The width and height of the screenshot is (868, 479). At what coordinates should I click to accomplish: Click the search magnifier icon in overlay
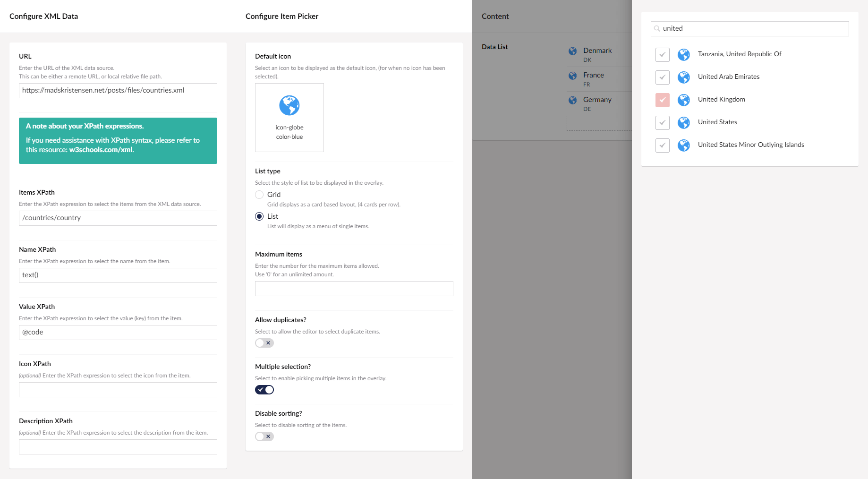pos(657,28)
